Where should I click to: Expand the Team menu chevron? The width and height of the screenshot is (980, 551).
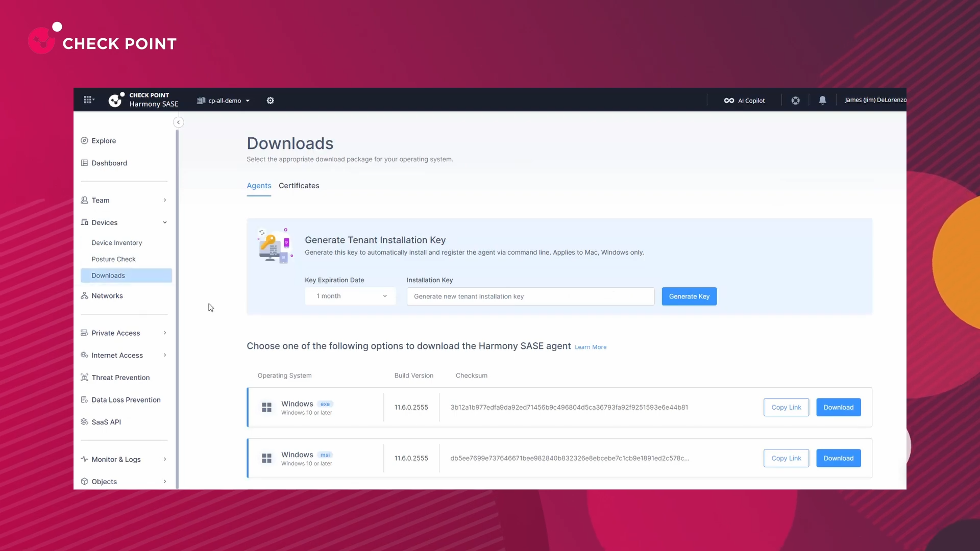point(165,200)
